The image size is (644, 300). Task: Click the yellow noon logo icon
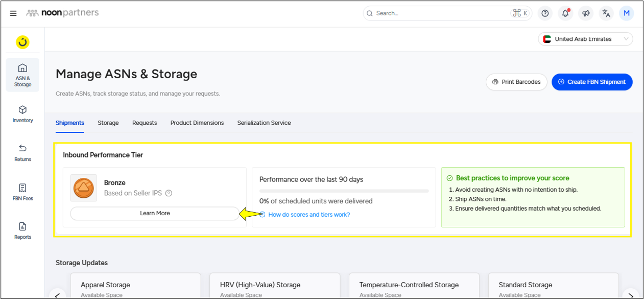click(x=22, y=42)
